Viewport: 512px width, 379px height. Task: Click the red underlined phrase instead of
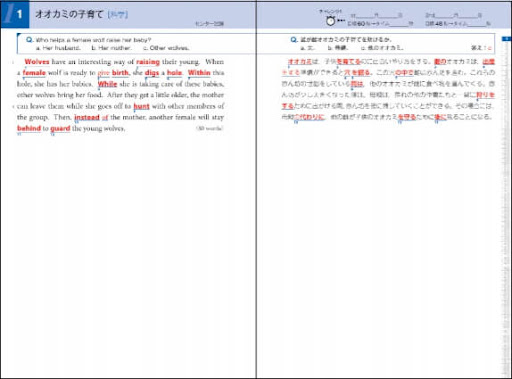click(91, 117)
